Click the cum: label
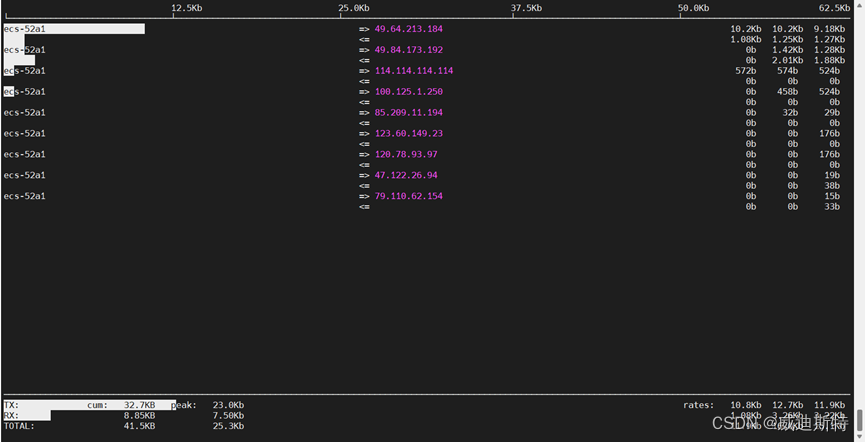 97,405
